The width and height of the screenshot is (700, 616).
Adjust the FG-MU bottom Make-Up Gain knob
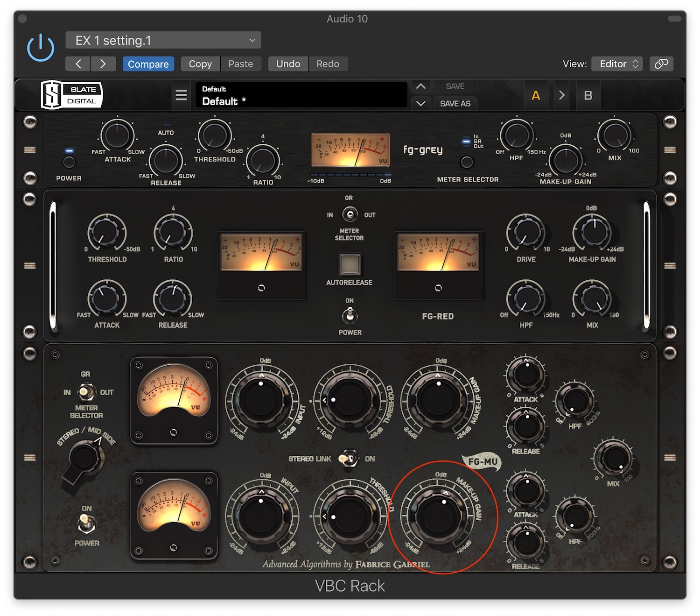click(439, 516)
